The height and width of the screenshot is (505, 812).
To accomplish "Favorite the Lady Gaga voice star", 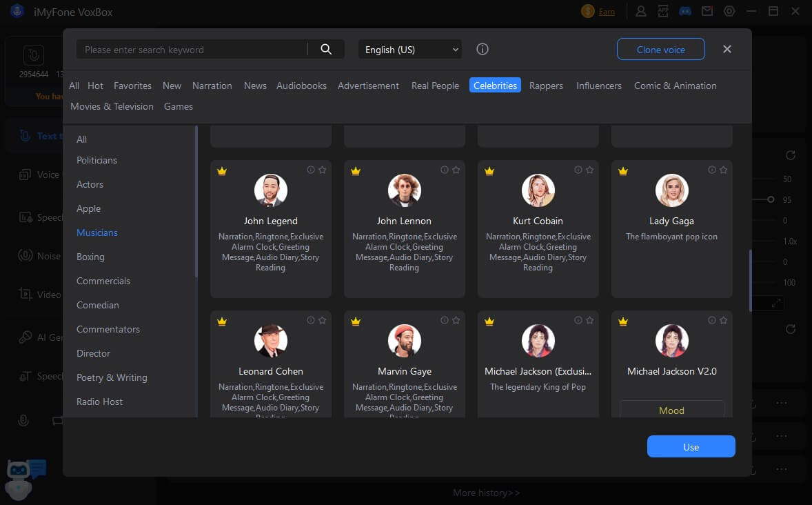I will (724, 170).
